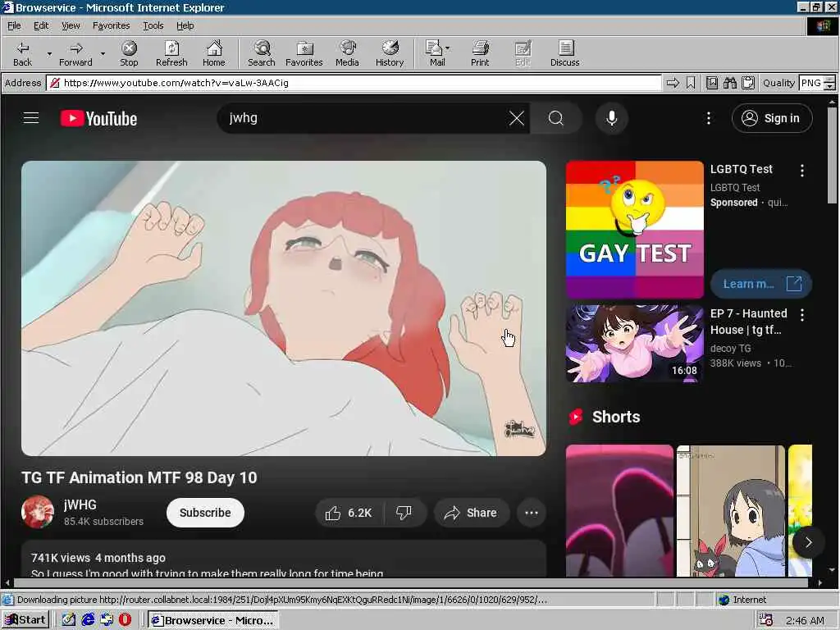Click the YouTube logo
840x630 pixels.
pyautogui.click(x=98, y=118)
